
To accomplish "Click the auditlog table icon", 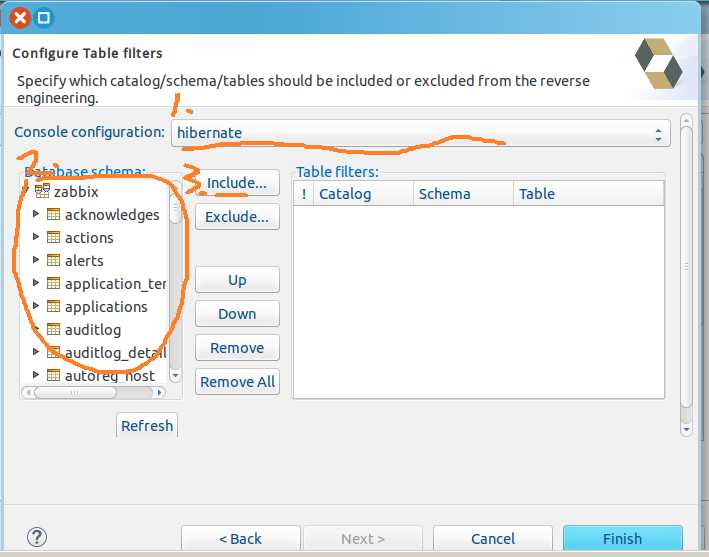I will coord(54,330).
